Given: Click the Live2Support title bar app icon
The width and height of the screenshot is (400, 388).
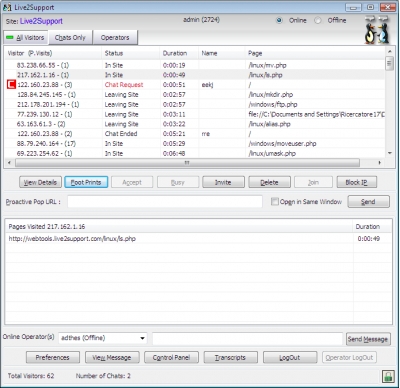Looking at the screenshot, I should pyautogui.click(x=7, y=7).
